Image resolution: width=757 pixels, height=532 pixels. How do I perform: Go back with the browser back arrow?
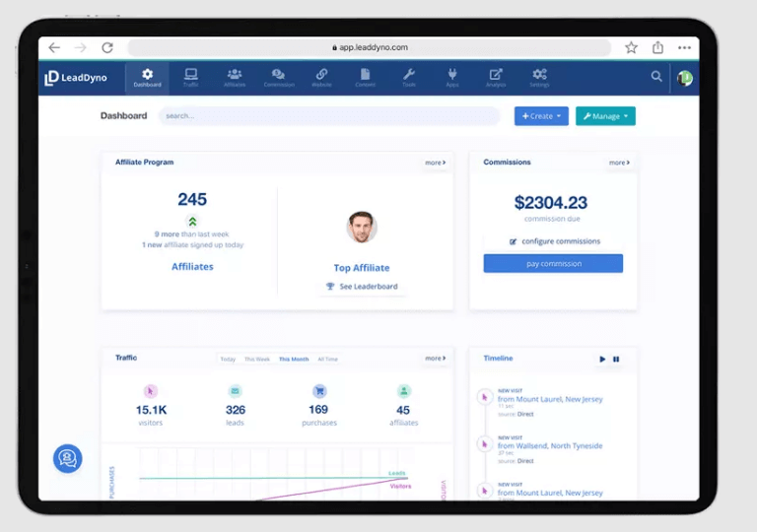(x=54, y=47)
